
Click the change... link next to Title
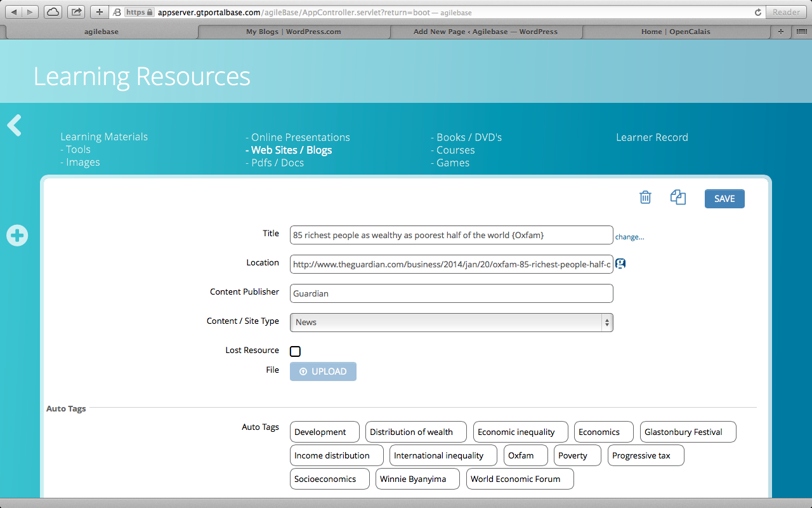pyautogui.click(x=629, y=237)
